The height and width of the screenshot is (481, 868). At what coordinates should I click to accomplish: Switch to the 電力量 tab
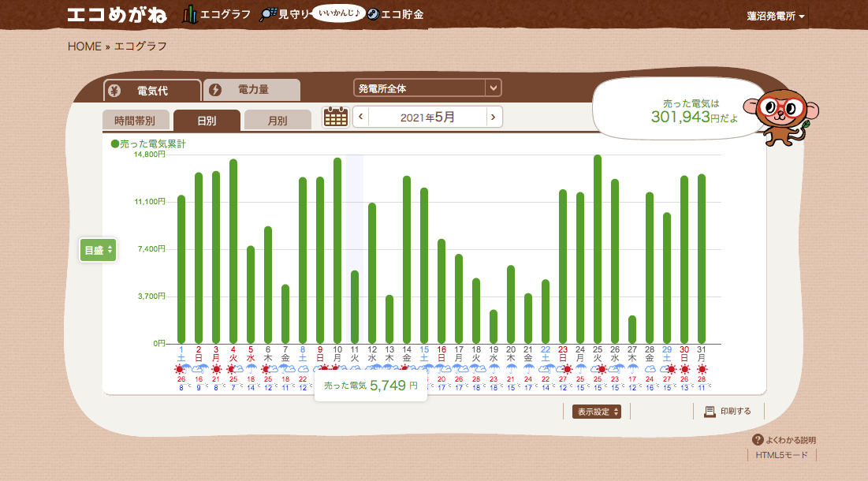pos(252,91)
